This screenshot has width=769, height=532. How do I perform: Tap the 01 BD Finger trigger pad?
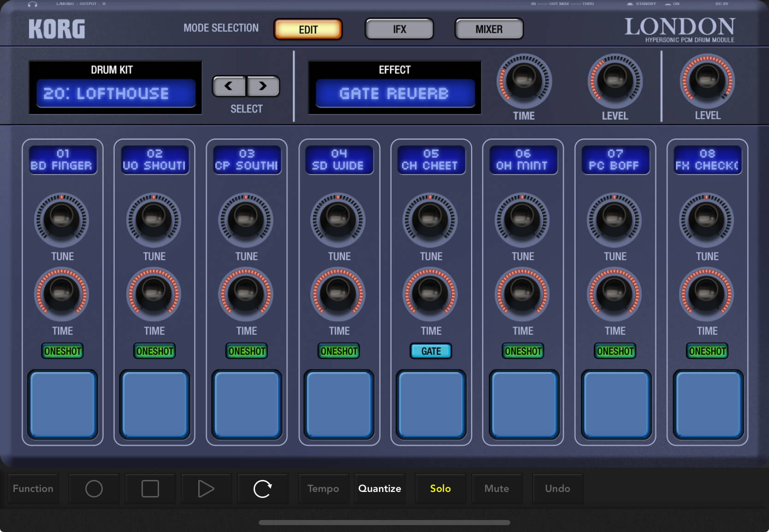[x=63, y=405]
